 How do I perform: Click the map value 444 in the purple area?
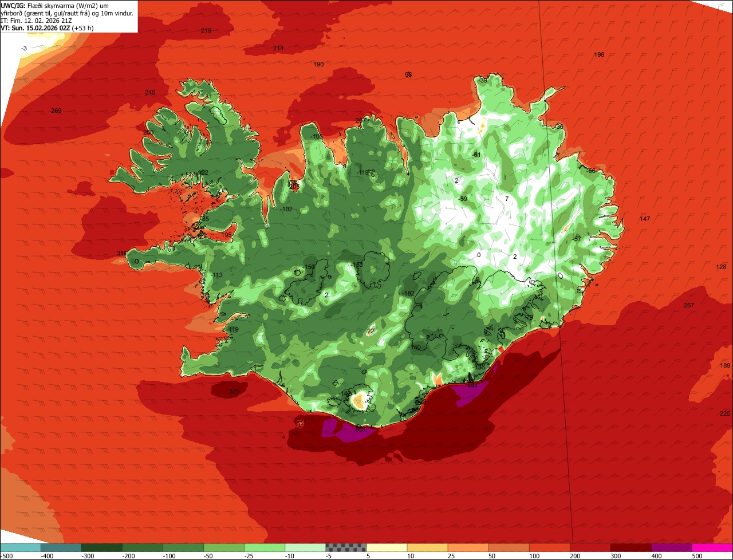[x=472, y=385]
